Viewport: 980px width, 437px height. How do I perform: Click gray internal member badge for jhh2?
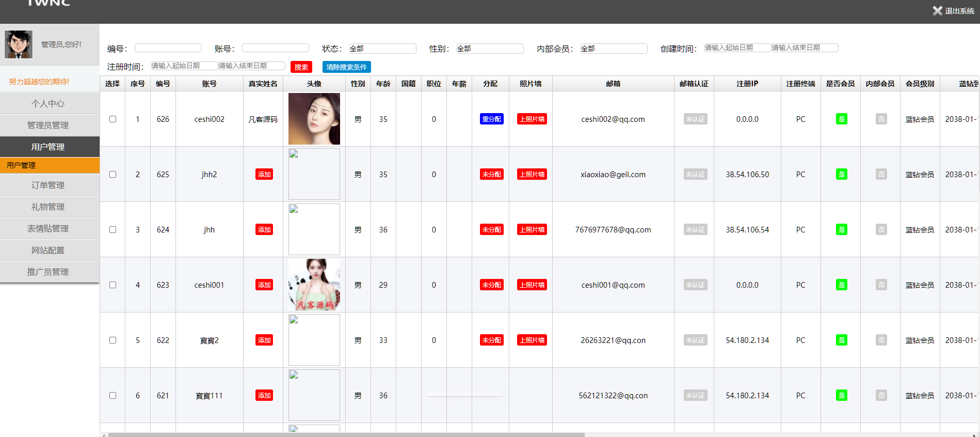coord(881,175)
